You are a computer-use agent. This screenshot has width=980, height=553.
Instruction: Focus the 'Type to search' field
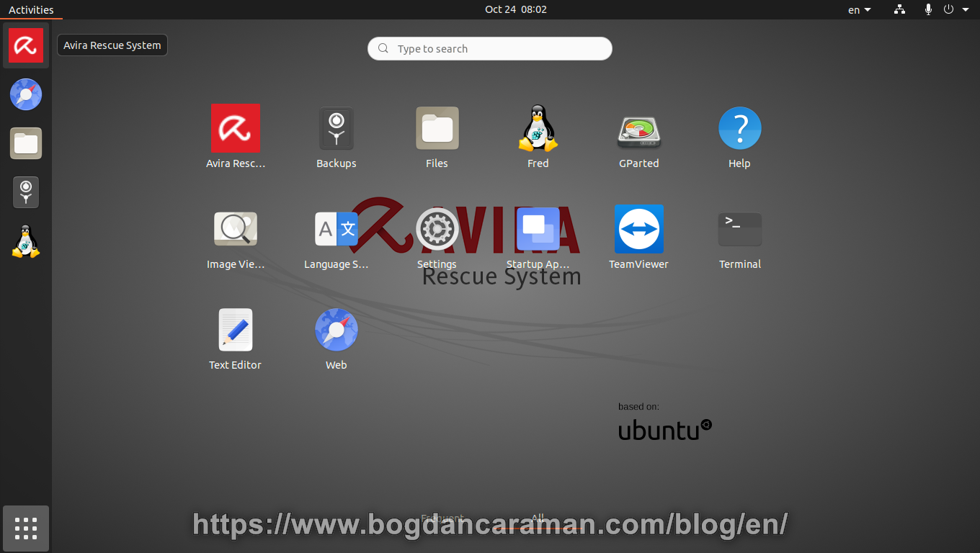tap(490, 48)
